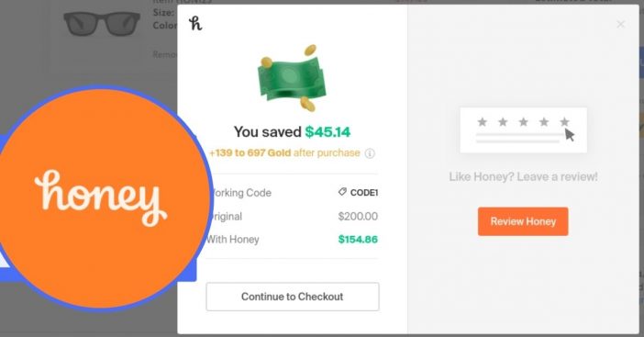The height and width of the screenshot is (337, 644).
Task: Select the fifth rating star
Action: 564,121
